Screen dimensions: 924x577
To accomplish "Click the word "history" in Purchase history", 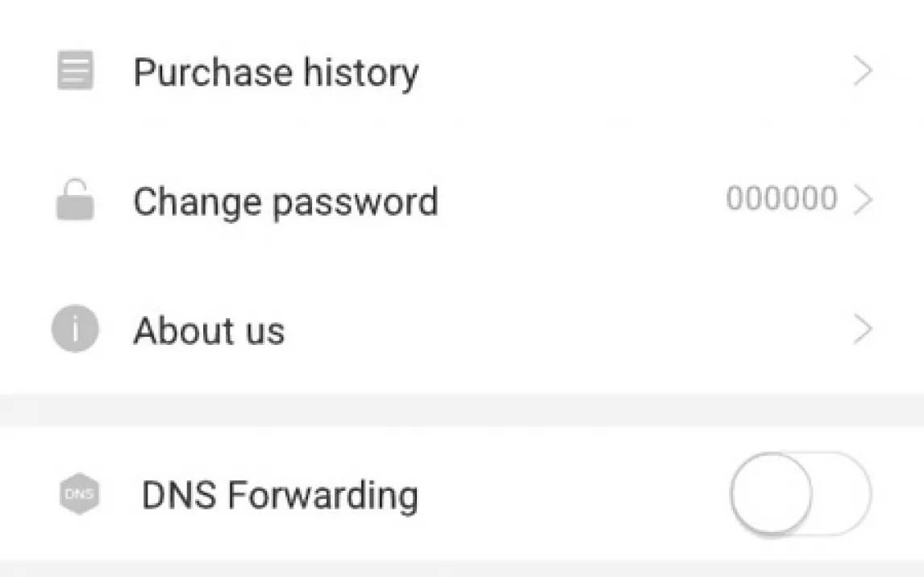I will pos(360,73).
